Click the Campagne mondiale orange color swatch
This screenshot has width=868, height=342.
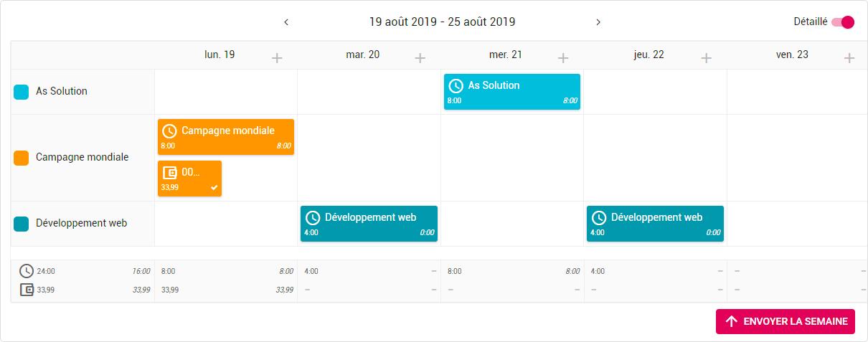coord(22,158)
